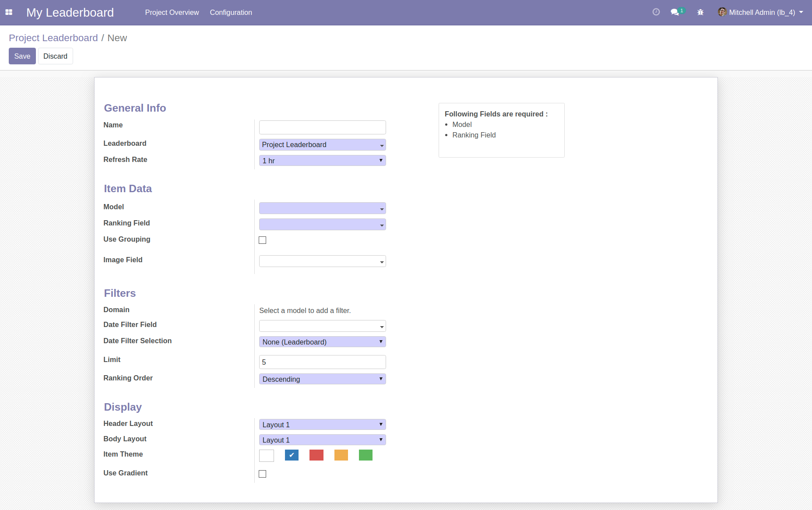The image size is (812, 510).
Task: Go back via Project Leaderboard breadcrumb
Action: [53, 38]
